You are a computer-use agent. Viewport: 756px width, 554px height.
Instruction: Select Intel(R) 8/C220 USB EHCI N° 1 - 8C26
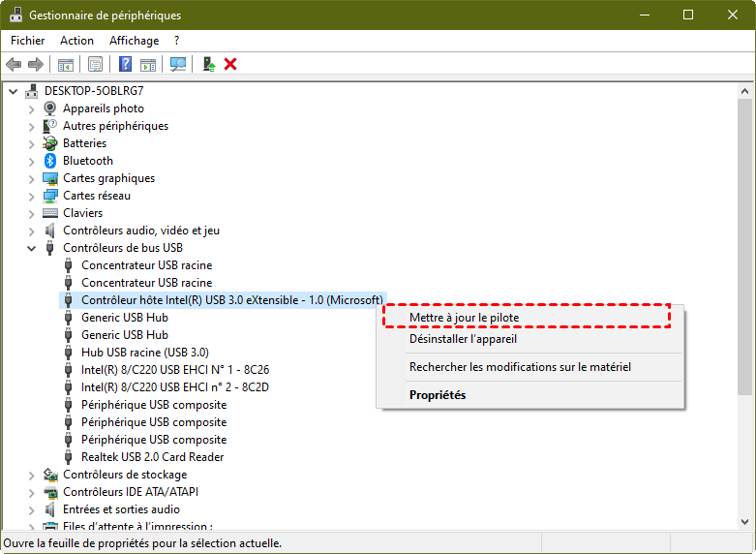point(175,370)
